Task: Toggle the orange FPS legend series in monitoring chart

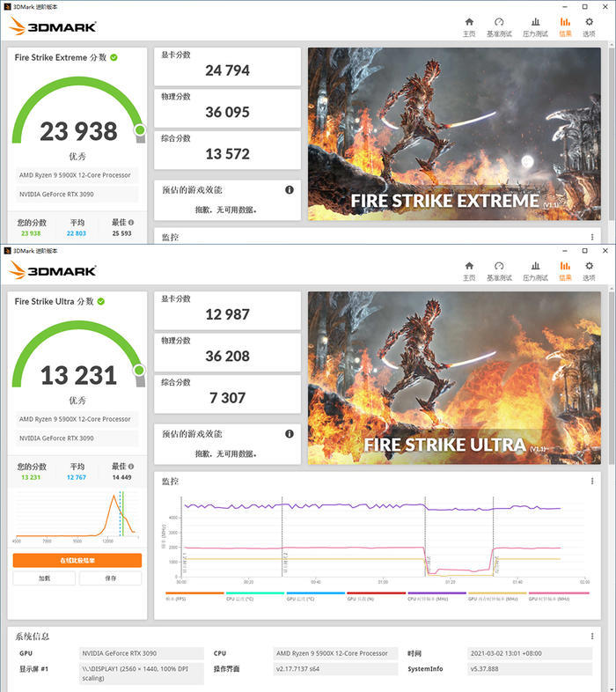Action: click(x=194, y=596)
